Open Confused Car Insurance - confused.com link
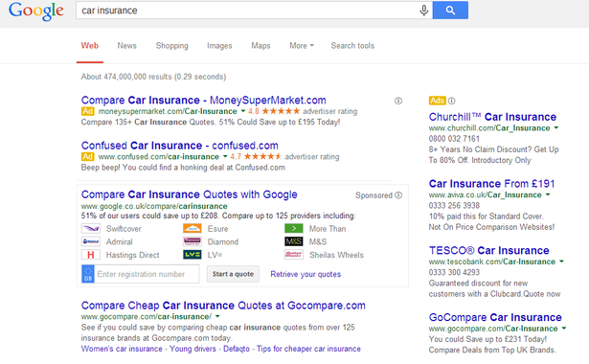 pos(179,146)
